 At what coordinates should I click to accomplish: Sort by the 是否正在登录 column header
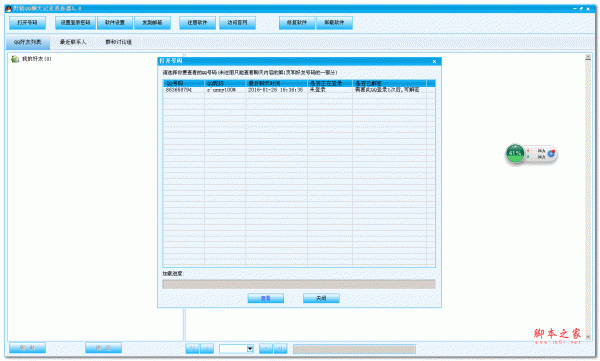click(x=330, y=83)
